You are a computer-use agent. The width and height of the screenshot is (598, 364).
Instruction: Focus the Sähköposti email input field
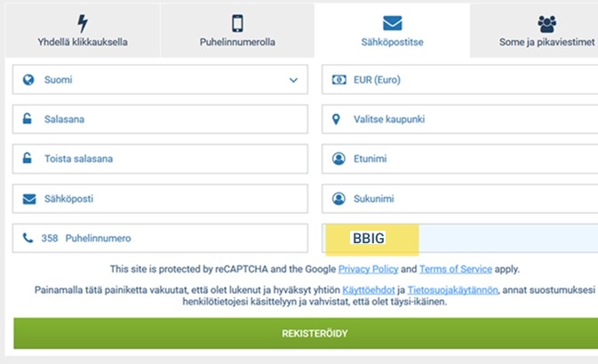pos(160,199)
